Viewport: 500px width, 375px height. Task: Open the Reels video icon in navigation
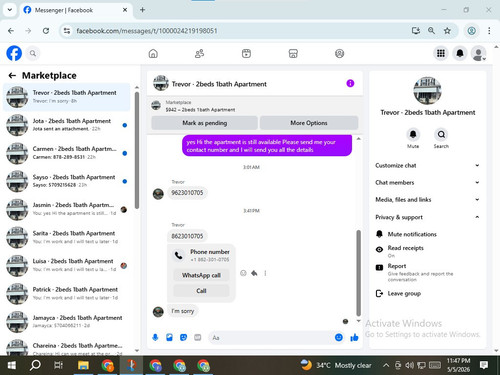pyautogui.click(x=246, y=53)
